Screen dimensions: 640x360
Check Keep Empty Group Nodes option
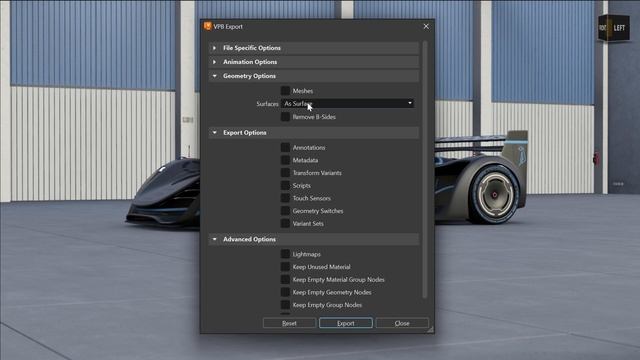pyautogui.click(x=285, y=304)
